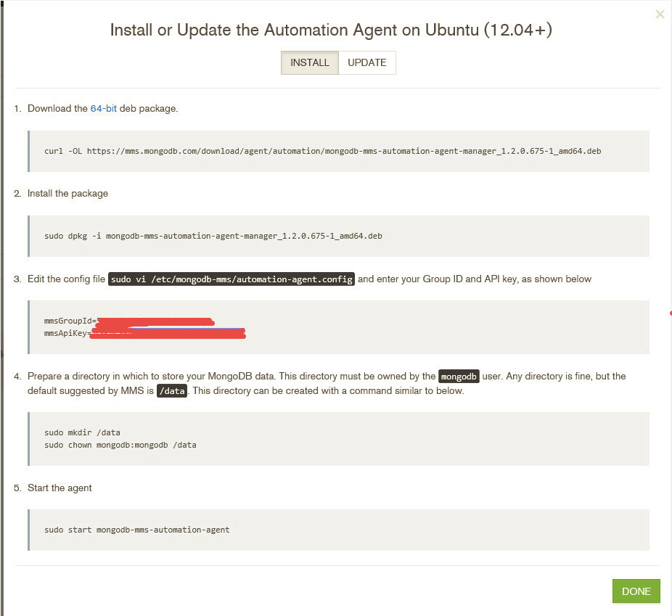This screenshot has height=616, width=672.
Task: Click the sudo chown mongodb command line
Action: tap(120, 445)
